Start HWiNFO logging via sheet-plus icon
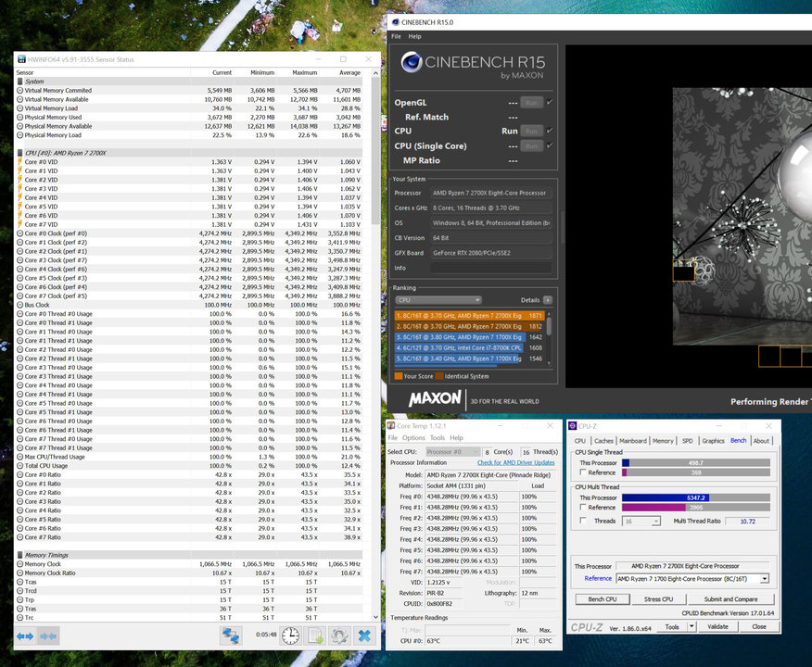 coord(315,636)
